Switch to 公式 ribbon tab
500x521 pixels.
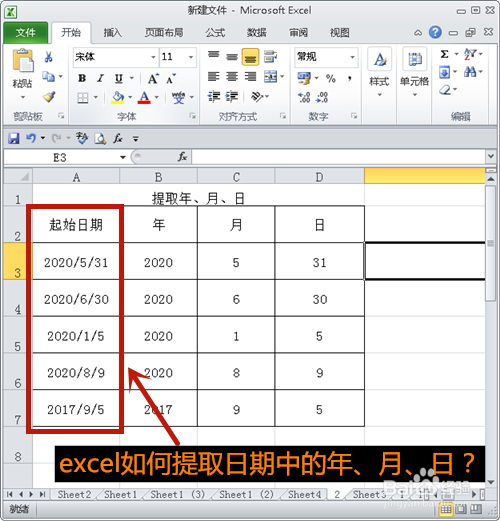click(215, 33)
